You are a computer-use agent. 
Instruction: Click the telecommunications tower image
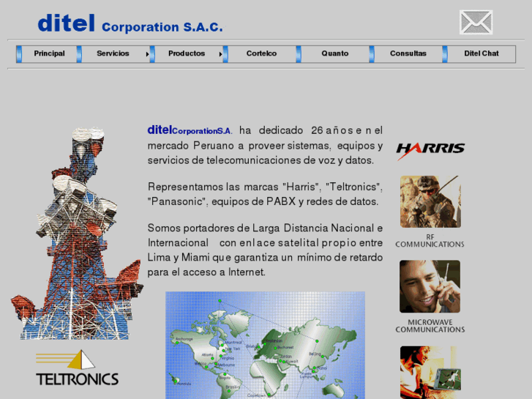78,234
